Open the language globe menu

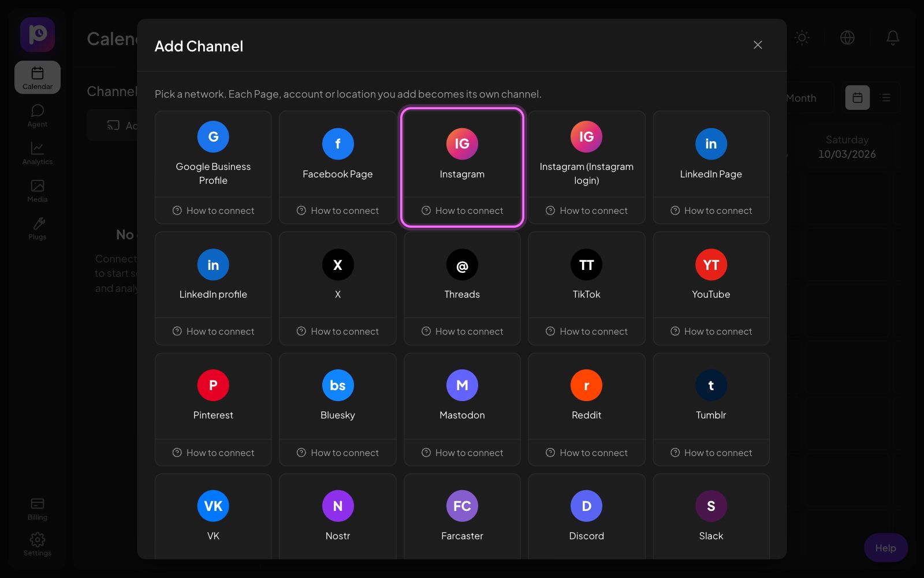click(x=847, y=38)
